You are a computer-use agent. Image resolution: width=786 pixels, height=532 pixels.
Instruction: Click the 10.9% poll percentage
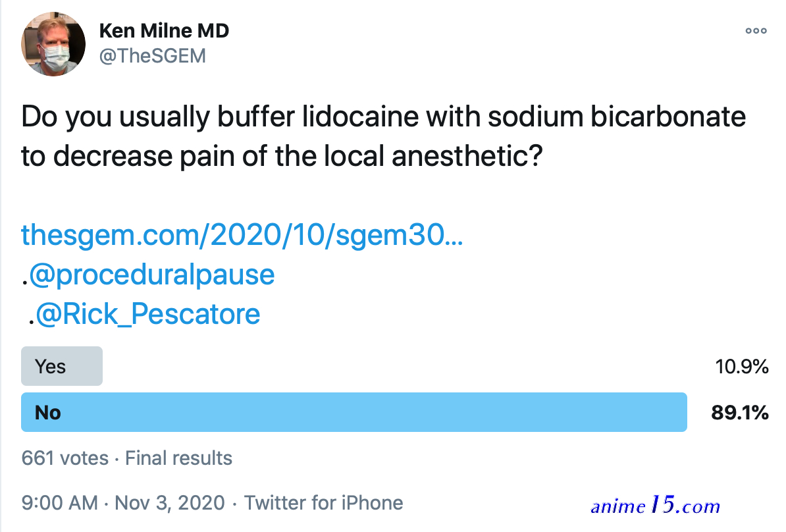pos(742,367)
